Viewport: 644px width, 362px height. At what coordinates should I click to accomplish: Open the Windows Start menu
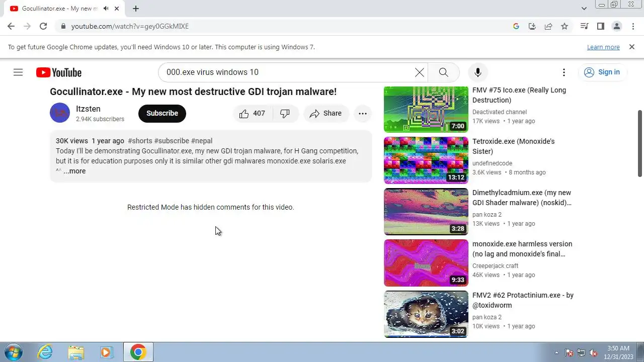click(13, 352)
